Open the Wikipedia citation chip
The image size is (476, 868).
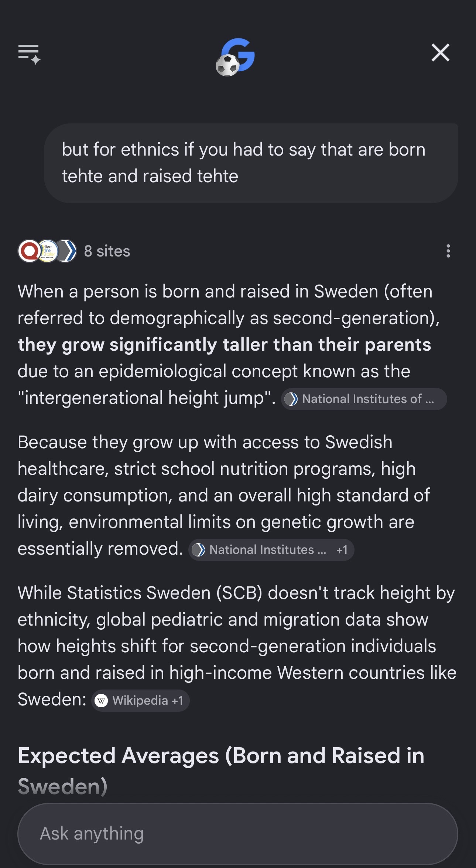140,701
